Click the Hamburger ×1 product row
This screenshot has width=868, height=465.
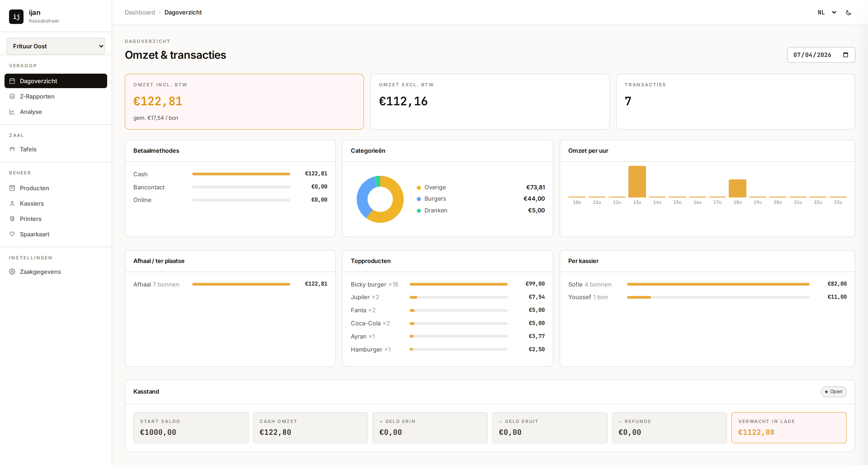[x=448, y=350]
